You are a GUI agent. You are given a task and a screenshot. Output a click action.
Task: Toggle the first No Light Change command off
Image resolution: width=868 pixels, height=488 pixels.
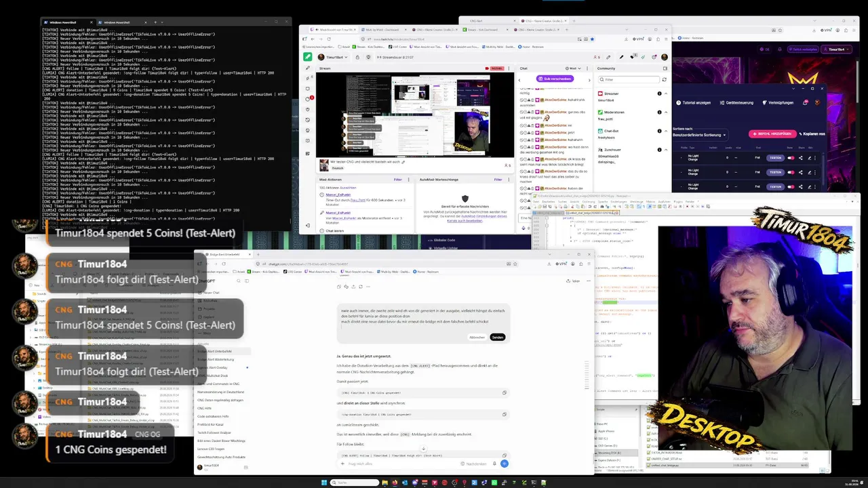790,158
